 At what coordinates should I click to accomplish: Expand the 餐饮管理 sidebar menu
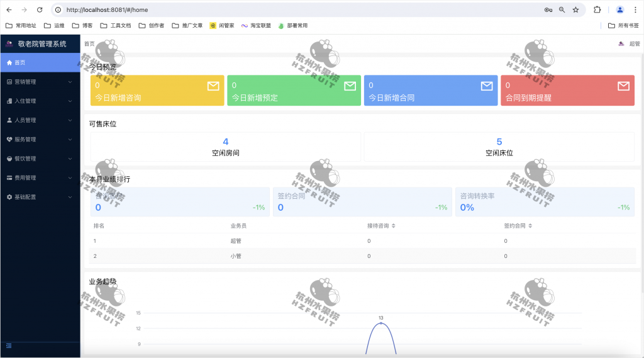[x=40, y=159]
